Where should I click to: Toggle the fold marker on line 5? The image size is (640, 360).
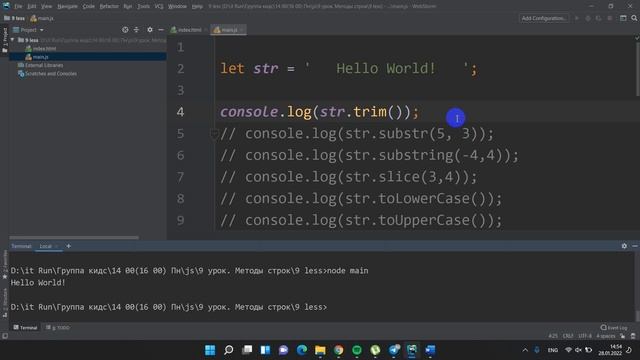(x=213, y=133)
